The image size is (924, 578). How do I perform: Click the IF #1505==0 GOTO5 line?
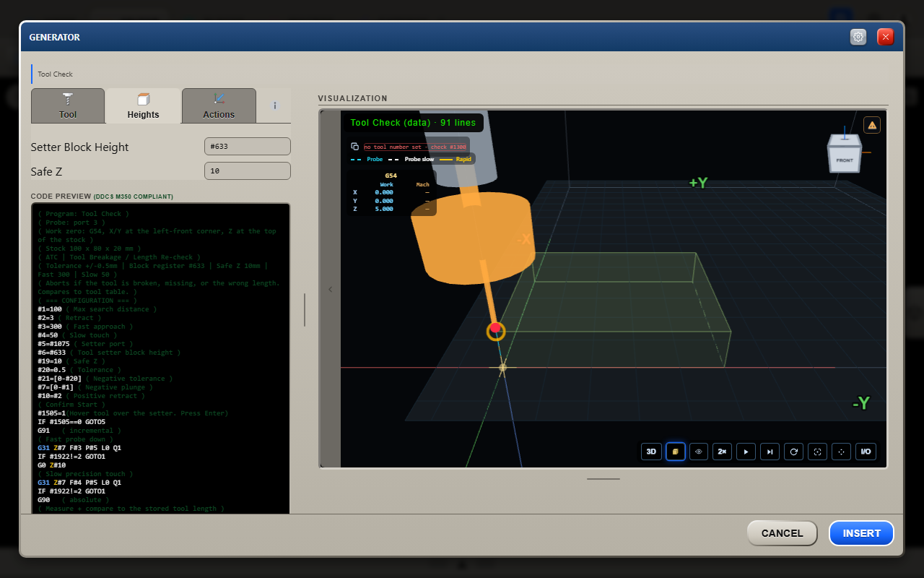pos(71,422)
